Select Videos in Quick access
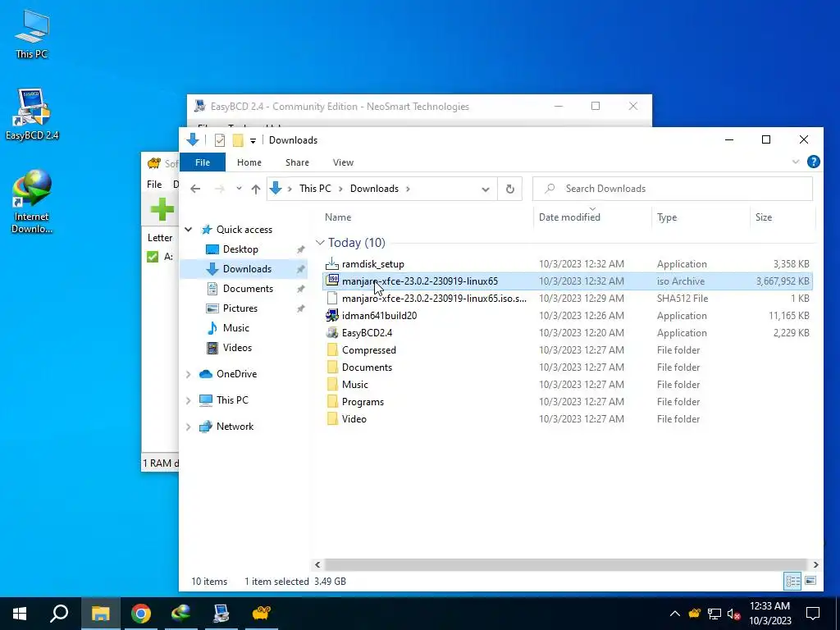 [237, 348]
